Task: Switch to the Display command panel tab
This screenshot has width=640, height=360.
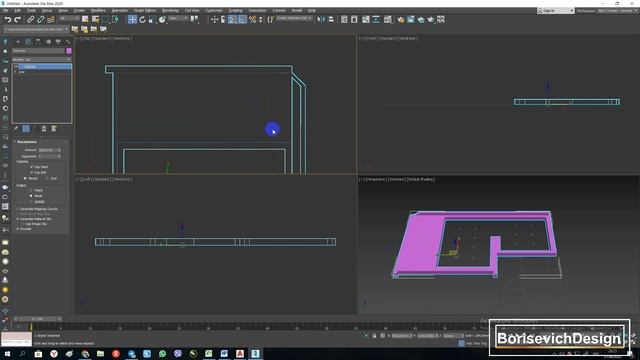Action: tap(58, 42)
